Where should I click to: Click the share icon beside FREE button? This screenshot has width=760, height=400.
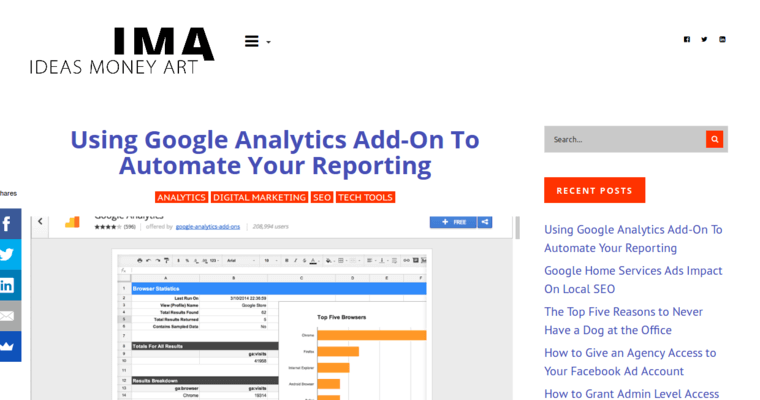tap(485, 222)
